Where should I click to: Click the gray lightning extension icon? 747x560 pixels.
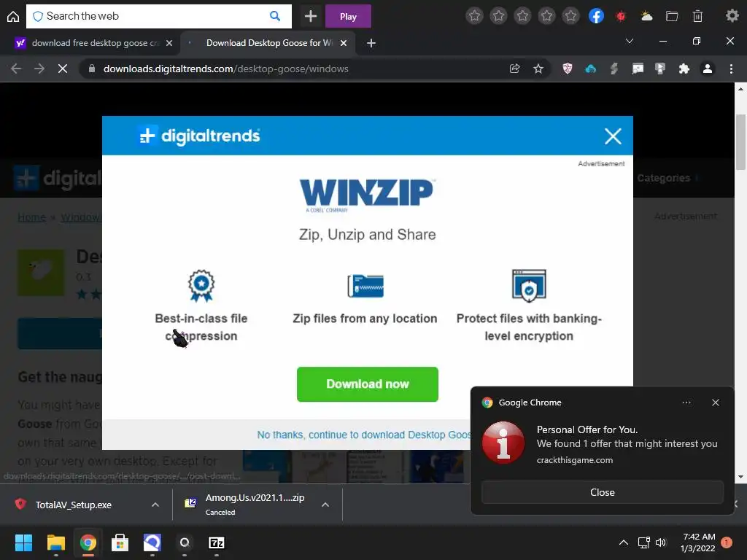coord(614,69)
